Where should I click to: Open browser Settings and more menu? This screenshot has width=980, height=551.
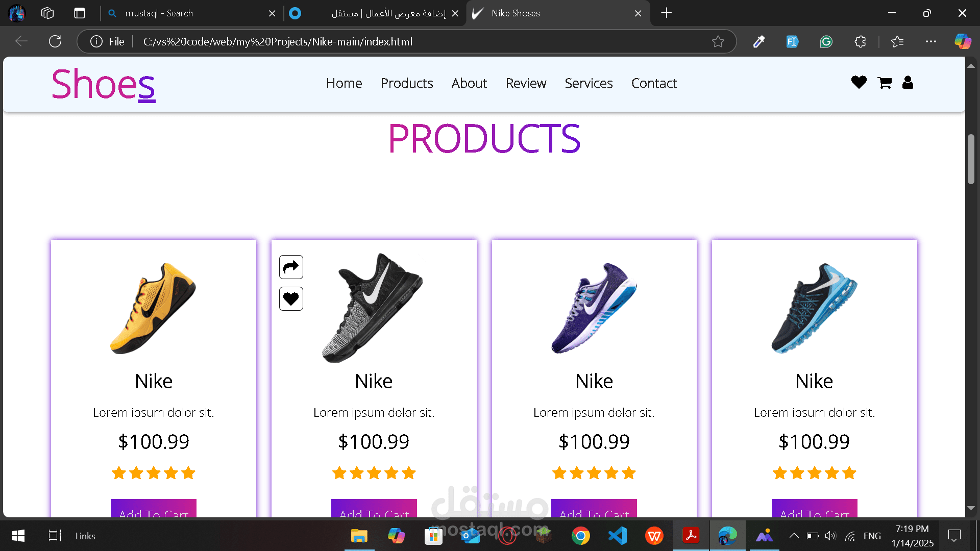[x=930, y=41]
